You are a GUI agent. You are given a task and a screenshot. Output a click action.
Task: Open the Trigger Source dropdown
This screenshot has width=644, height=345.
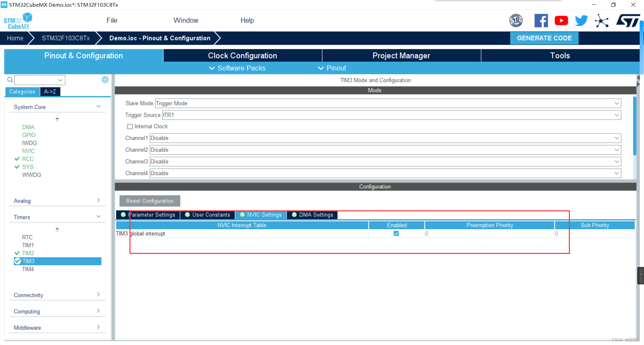pyautogui.click(x=391, y=115)
